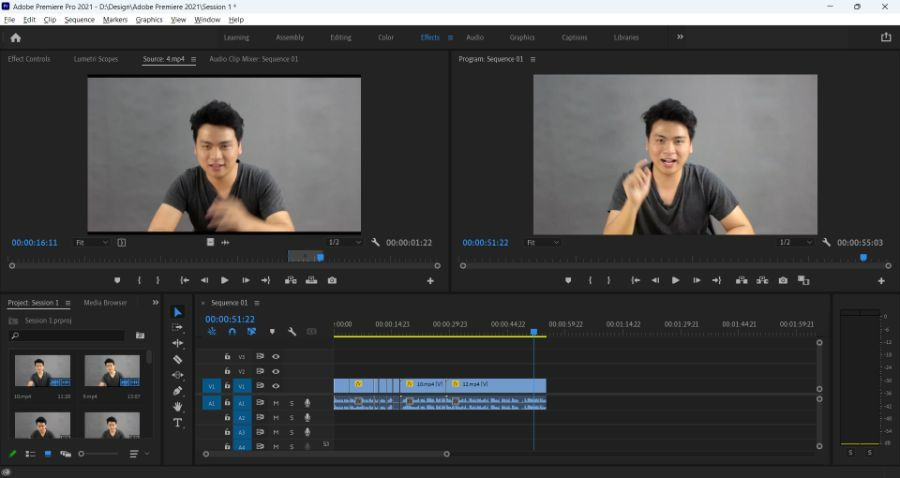Select the Slip tool

point(178,375)
